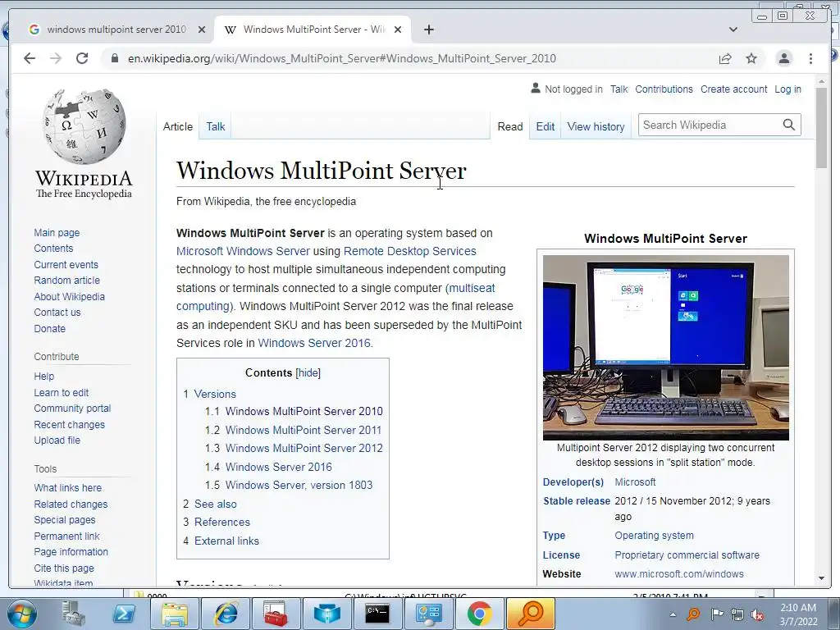Click the page scroll-down arrow
The width and height of the screenshot is (840, 630).
point(821,578)
